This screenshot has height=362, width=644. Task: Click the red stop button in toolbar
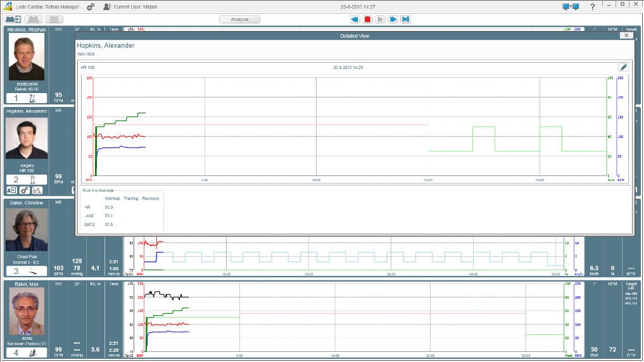click(367, 20)
